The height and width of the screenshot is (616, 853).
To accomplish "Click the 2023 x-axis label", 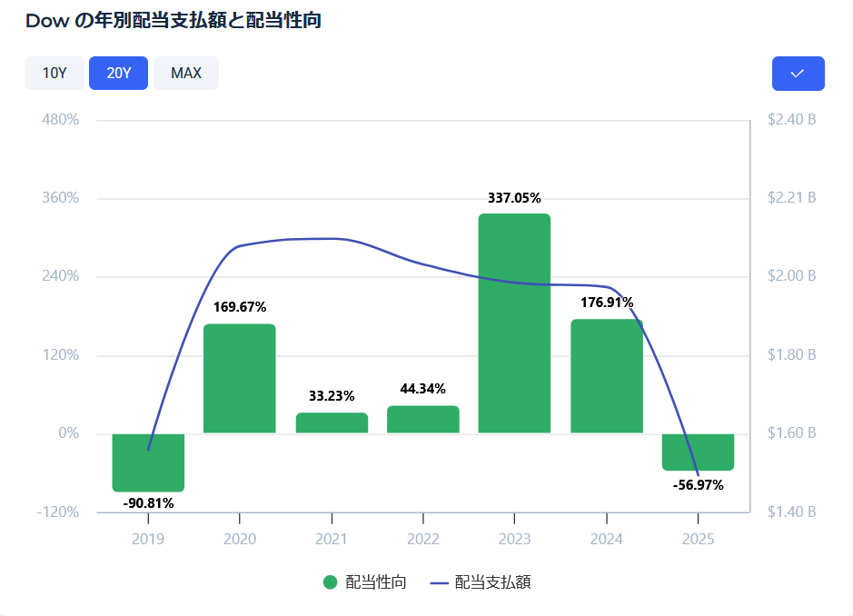I will (515, 539).
